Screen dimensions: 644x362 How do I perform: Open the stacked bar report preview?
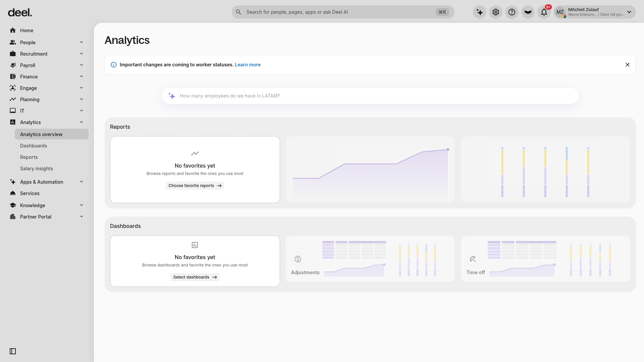545,170
